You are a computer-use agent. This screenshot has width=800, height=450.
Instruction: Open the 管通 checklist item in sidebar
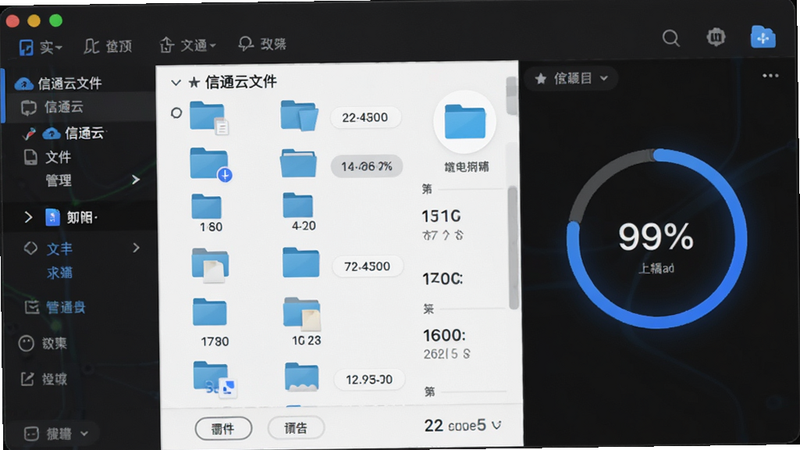coord(55,307)
